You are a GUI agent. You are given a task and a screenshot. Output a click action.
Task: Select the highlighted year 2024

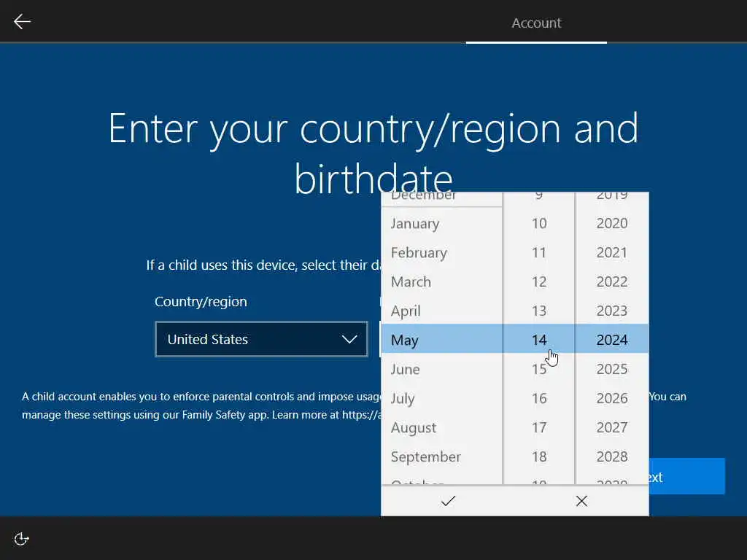tap(612, 340)
